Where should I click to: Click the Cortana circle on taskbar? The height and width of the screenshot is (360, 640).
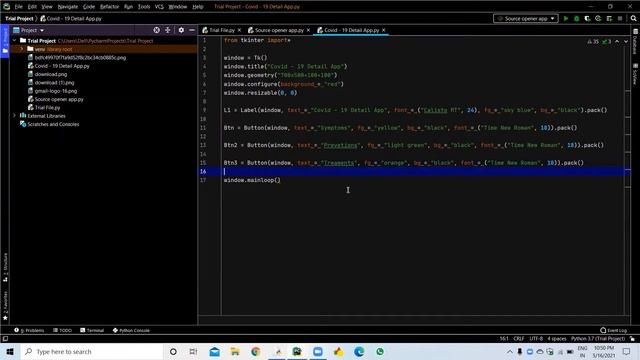click(x=173, y=351)
